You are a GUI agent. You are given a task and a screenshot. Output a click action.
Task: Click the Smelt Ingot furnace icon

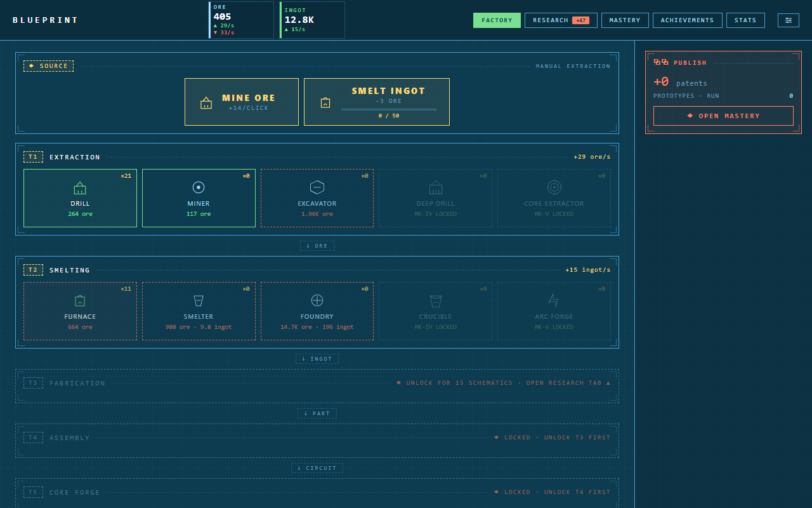pyautogui.click(x=325, y=103)
